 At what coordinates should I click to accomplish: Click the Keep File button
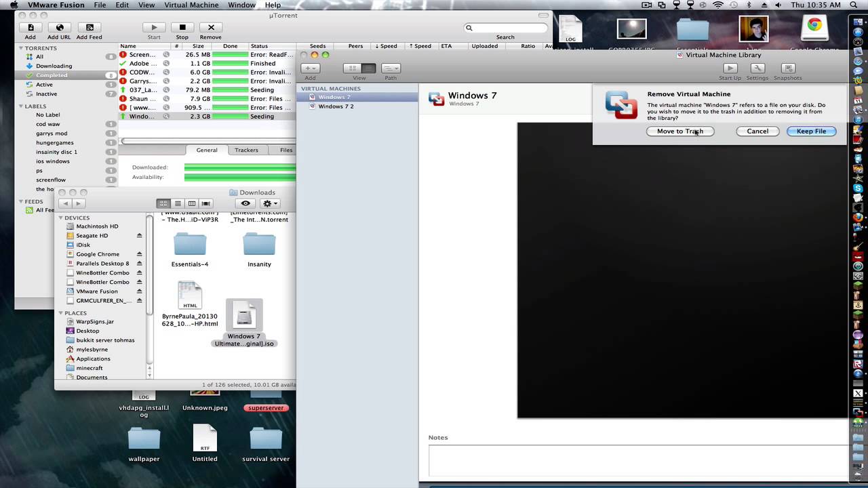coord(811,131)
